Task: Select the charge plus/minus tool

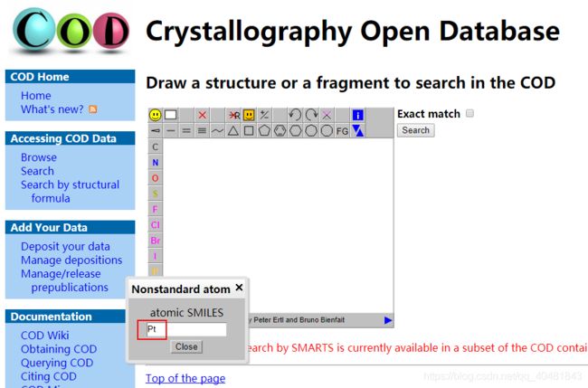Action: click(264, 115)
